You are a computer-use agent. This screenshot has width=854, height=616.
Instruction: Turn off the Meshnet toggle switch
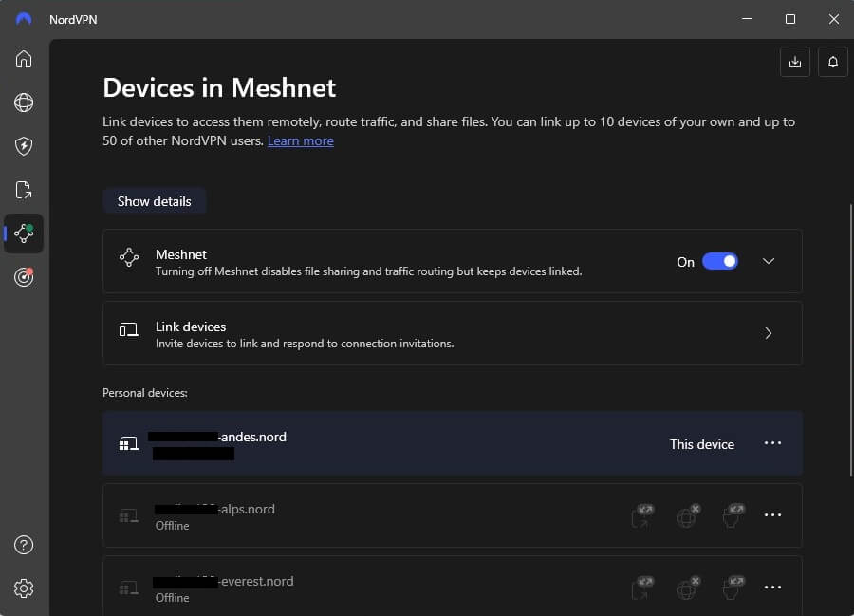coord(720,261)
